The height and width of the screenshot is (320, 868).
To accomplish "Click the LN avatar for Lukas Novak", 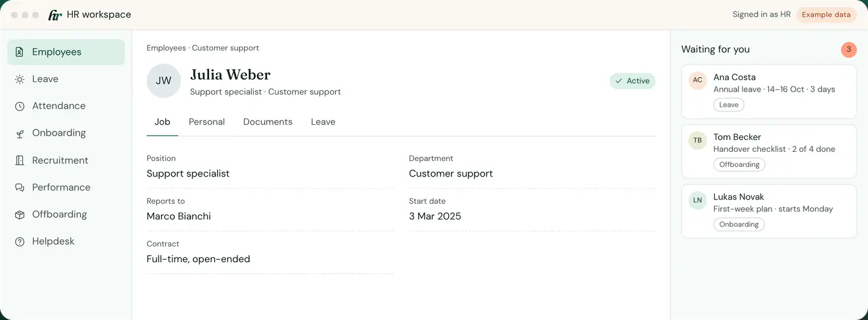I will [697, 200].
